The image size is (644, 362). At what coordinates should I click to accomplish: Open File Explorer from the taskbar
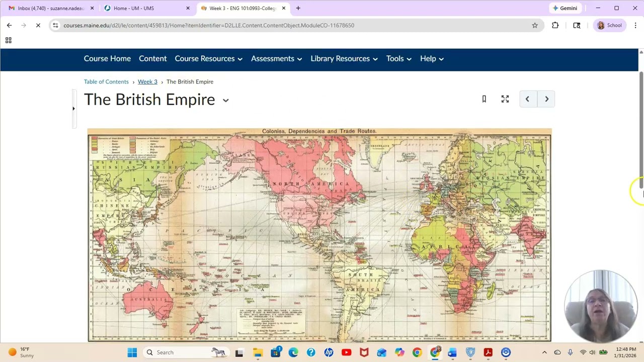point(258,352)
